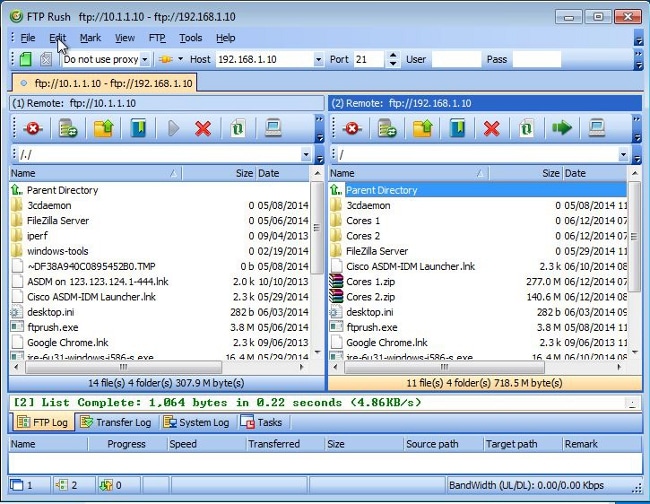Disconnect left pane from 10.1.1.10
The image size is (650, 504).
[32, 128]
